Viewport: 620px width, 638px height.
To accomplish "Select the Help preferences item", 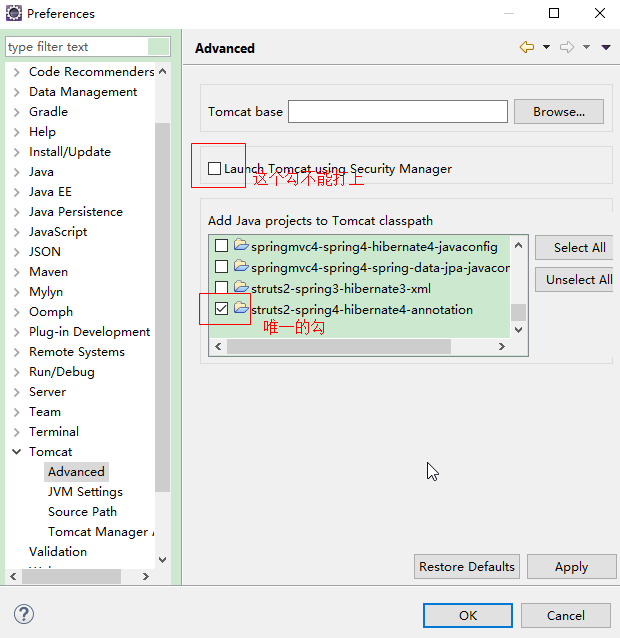I will (x=42, y=132).
